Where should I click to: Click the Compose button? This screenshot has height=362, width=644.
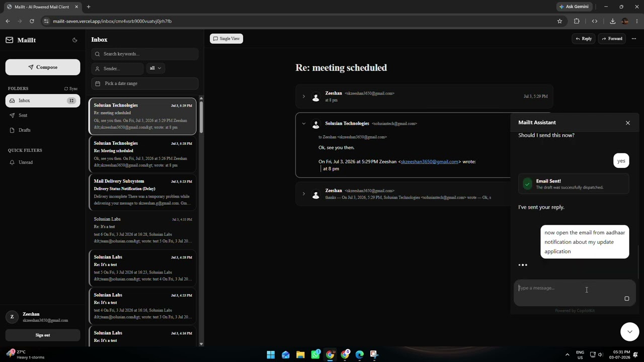point(43,67)
